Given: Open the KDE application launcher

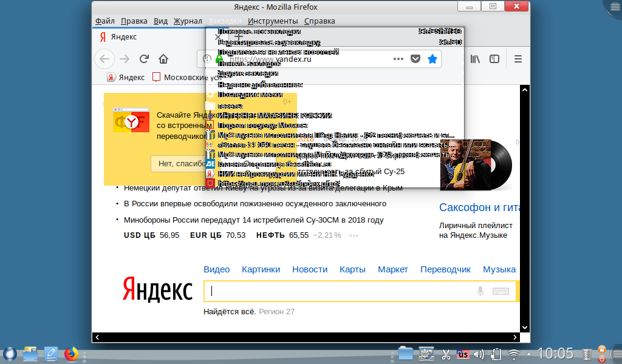Looking at the screenshot, I should (10, 354).
